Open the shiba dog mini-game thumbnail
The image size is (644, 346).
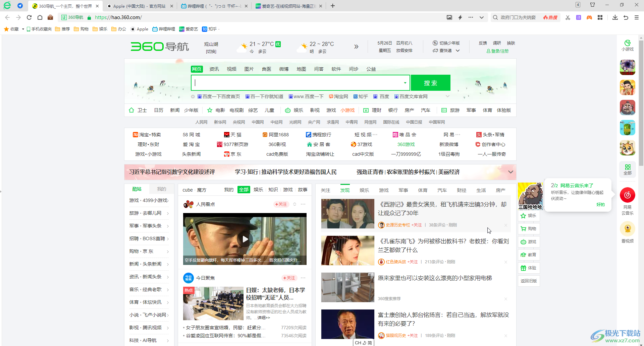pyautogui.click(x=628, y=148)
